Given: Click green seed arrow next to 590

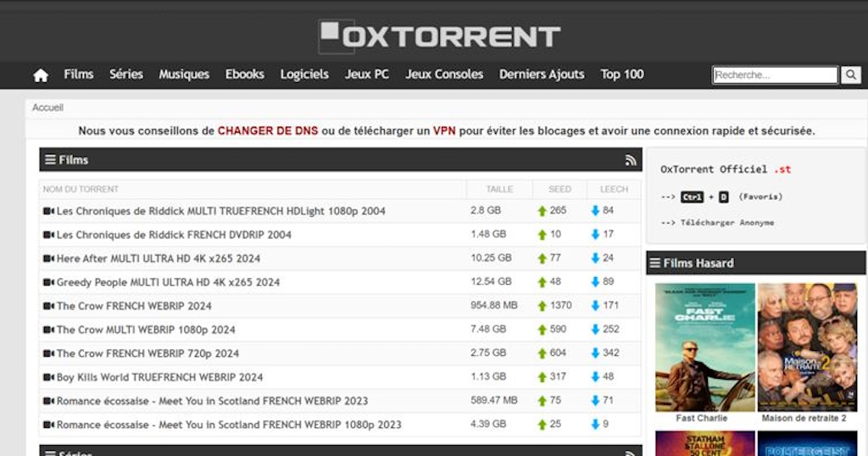Looking at the screenshot, I should point(542,330).
